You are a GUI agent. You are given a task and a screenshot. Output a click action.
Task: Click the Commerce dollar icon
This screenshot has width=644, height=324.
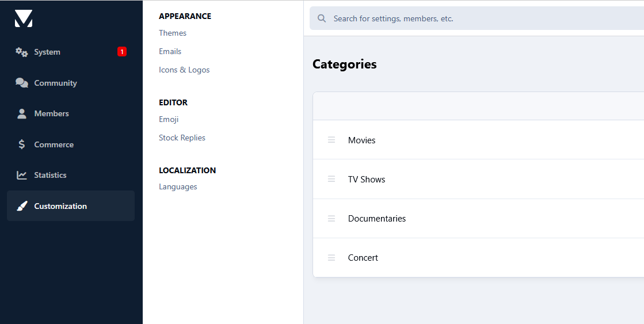tap(22, 144)
